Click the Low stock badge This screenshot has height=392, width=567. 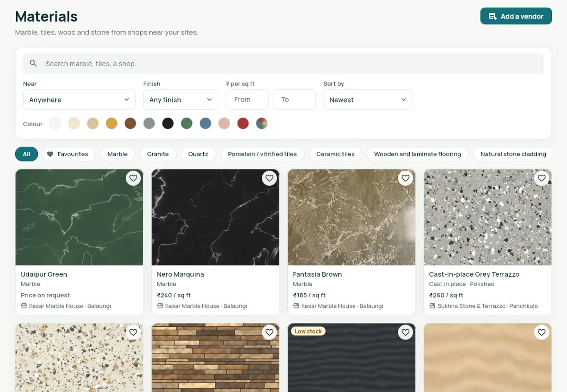(x=308, y=332)
